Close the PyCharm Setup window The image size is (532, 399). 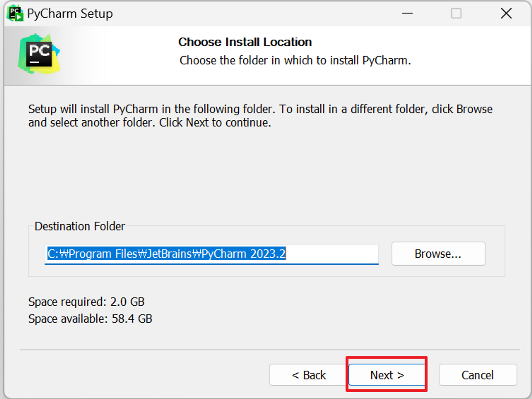tap(506, 13)
